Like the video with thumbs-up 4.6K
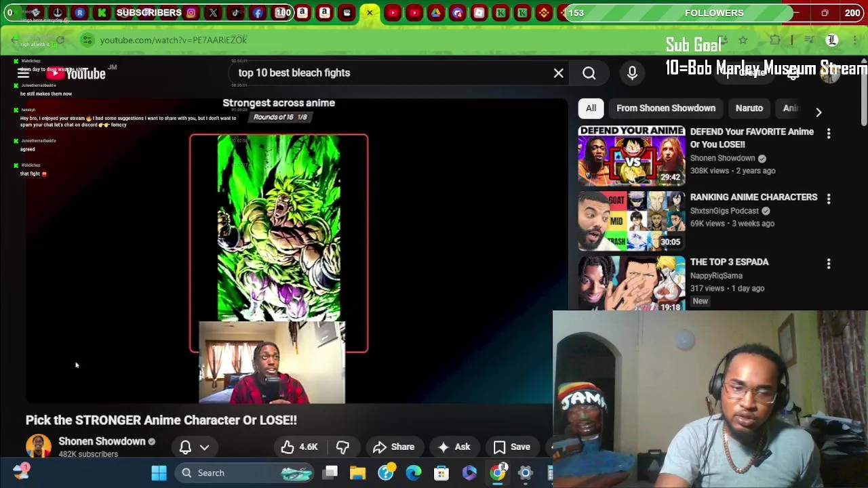The image size is (868, 488). pos(300,447)
